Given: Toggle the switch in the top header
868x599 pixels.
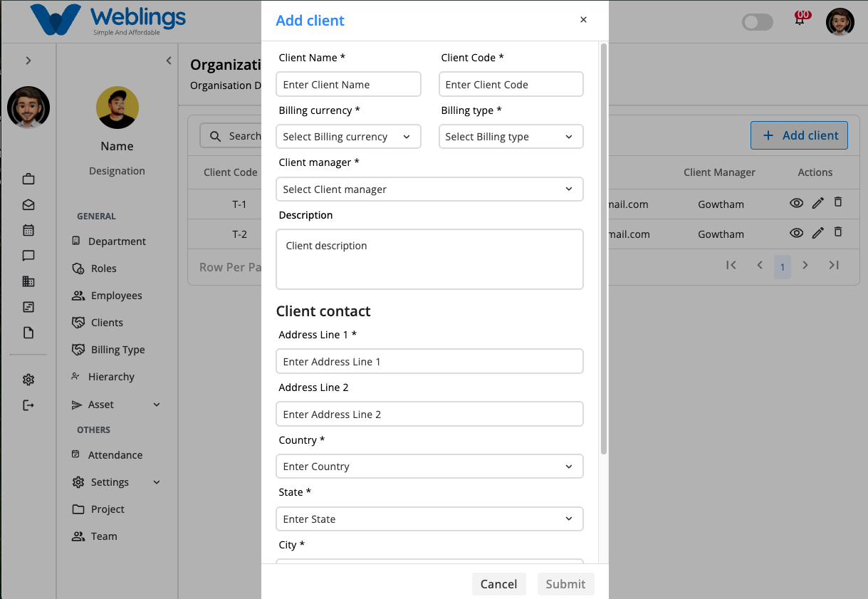Looking at the screenshot, I should tap(758, 22).
